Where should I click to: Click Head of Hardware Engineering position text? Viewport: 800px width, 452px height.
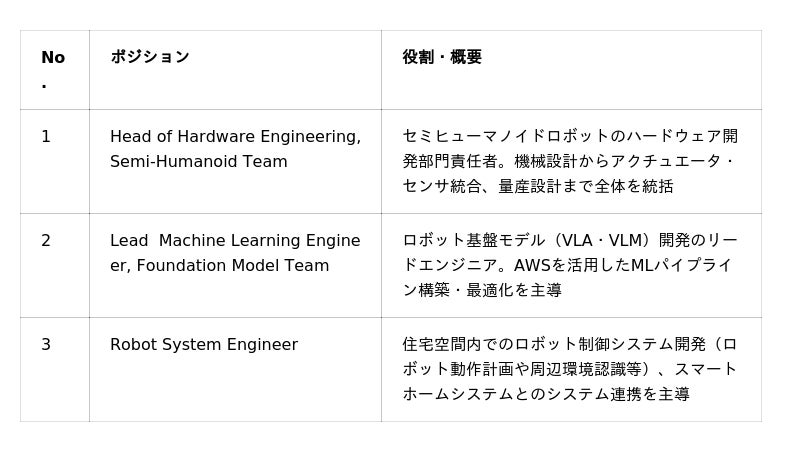coord(235,136)
